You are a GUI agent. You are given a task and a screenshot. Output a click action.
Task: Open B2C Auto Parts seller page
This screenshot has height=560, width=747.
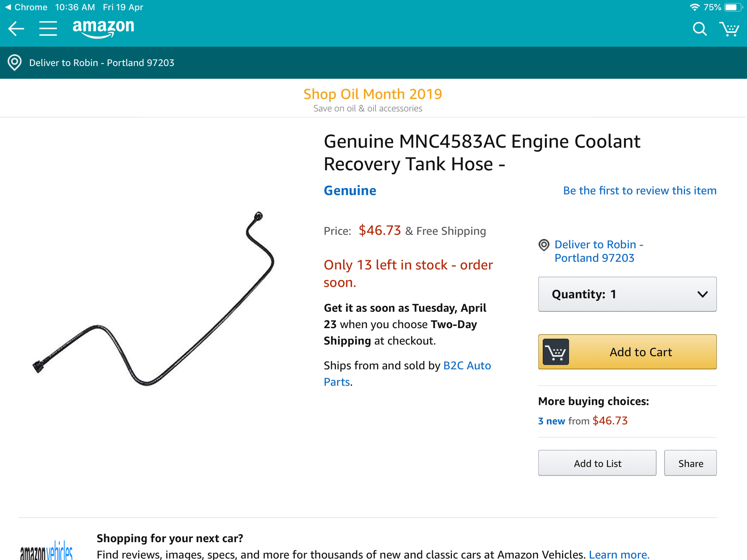pyautogui.click(x=467, y=365)
